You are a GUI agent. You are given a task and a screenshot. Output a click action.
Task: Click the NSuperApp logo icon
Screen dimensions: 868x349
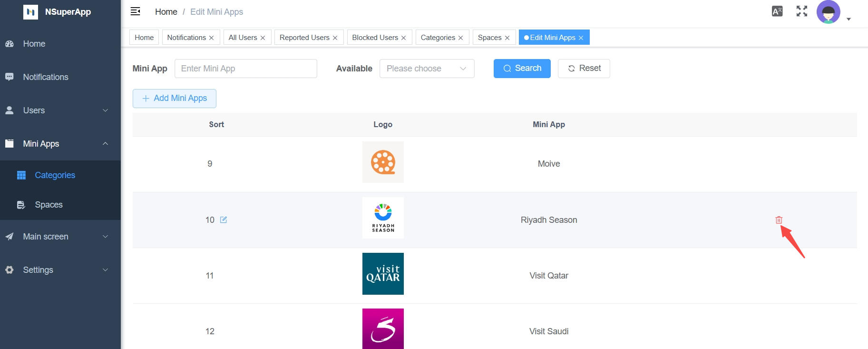[30, 12]
